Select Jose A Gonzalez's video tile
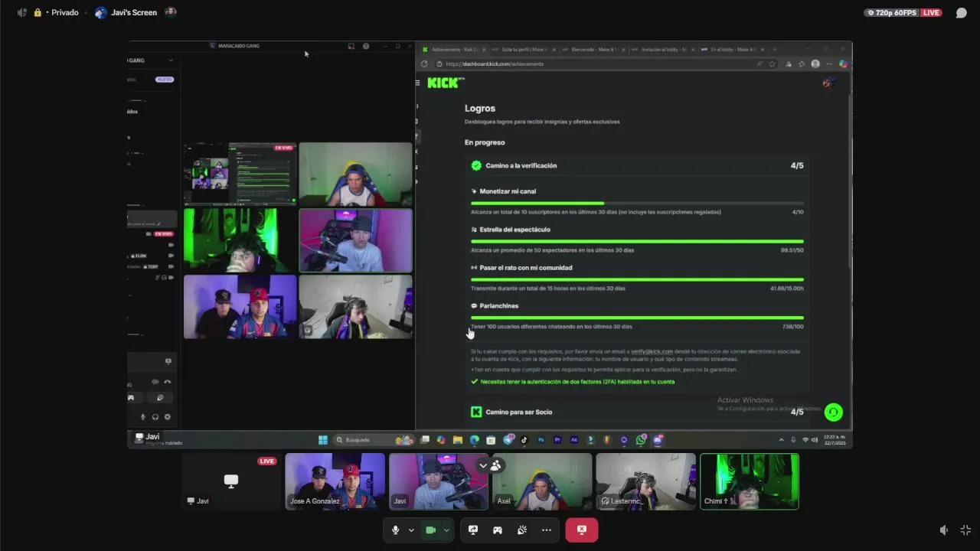Screen dimensions: 980x551 tap(335, 481)
